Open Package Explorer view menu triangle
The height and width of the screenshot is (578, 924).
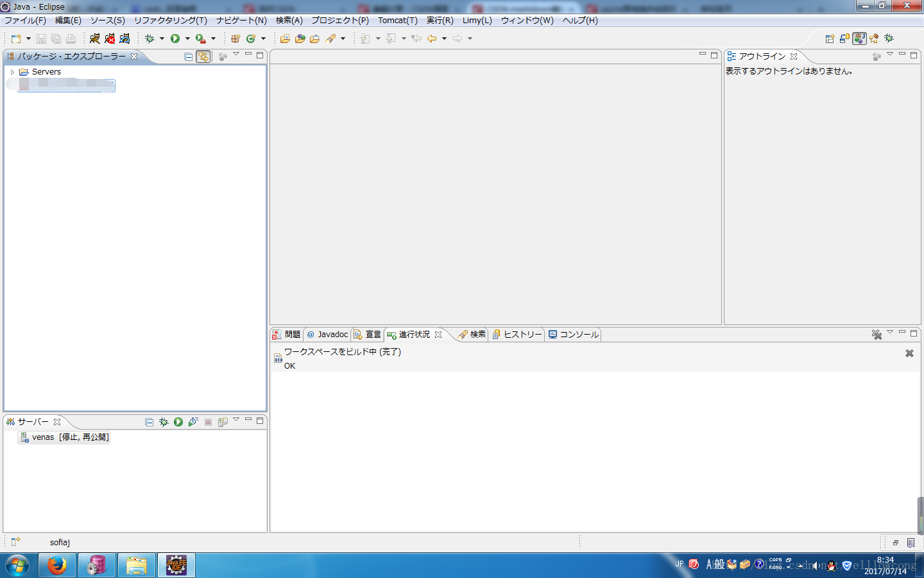click(236, 55)
